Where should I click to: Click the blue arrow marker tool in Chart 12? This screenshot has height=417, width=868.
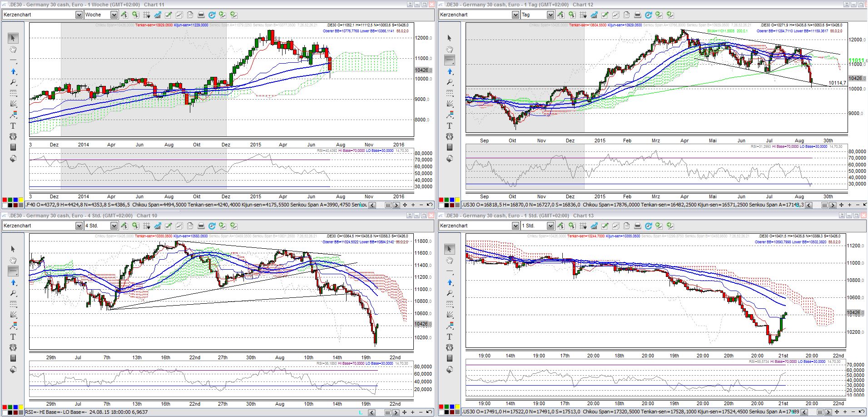point(450,71)
